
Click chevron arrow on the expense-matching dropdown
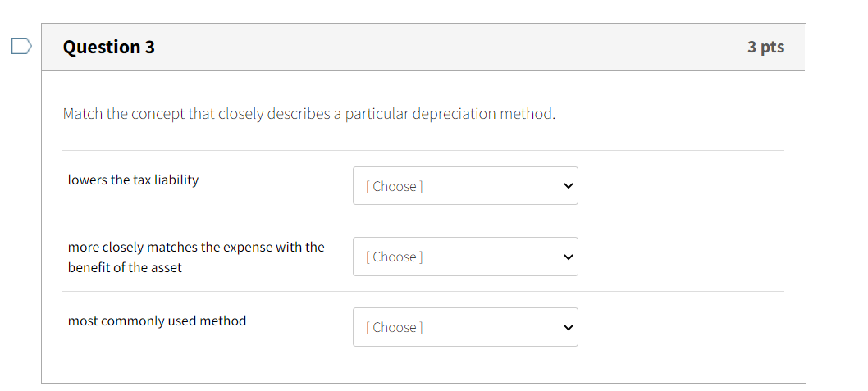tap(567, 257)
